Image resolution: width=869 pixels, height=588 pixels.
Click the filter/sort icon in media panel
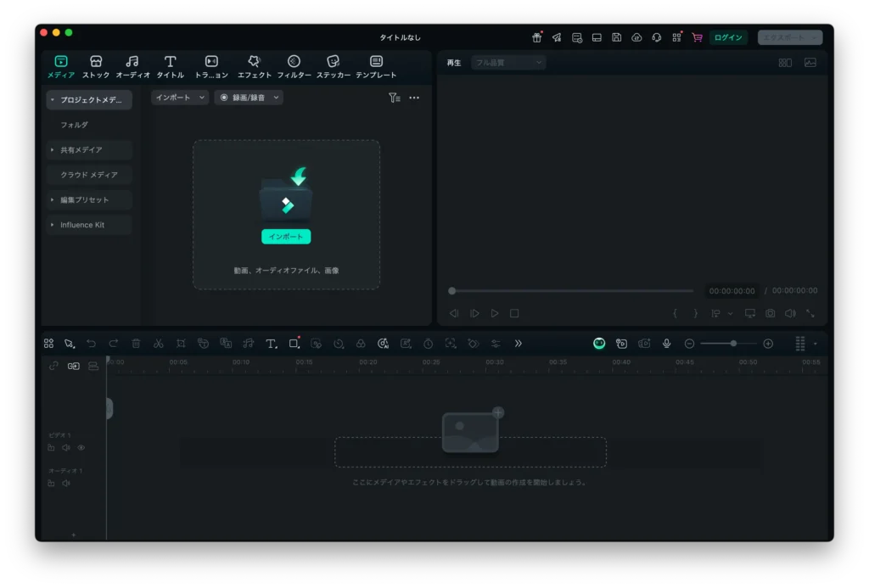(x=394, y=98)
